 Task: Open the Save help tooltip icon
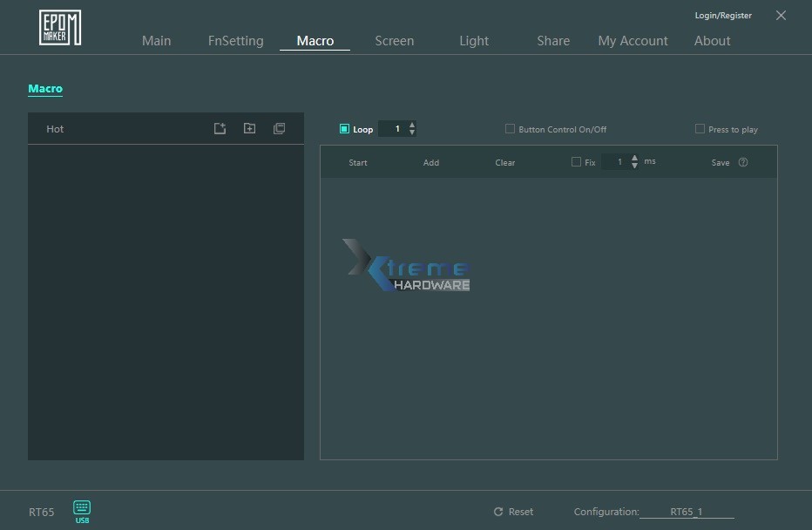742,162
